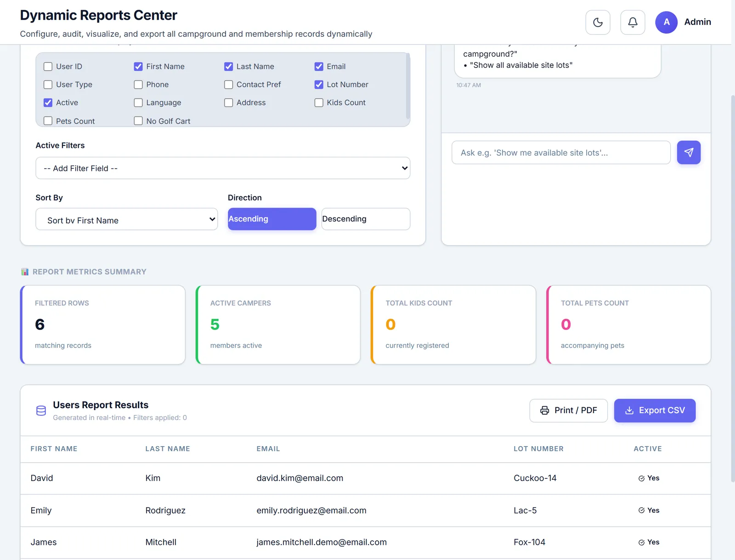Click the check icon in Emily's Active cell

tap(641, 510)
